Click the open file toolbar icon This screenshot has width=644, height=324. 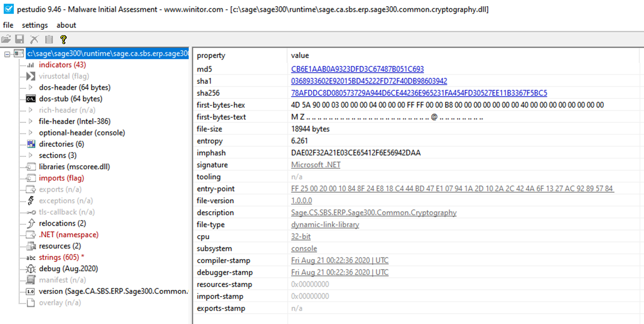6,39
